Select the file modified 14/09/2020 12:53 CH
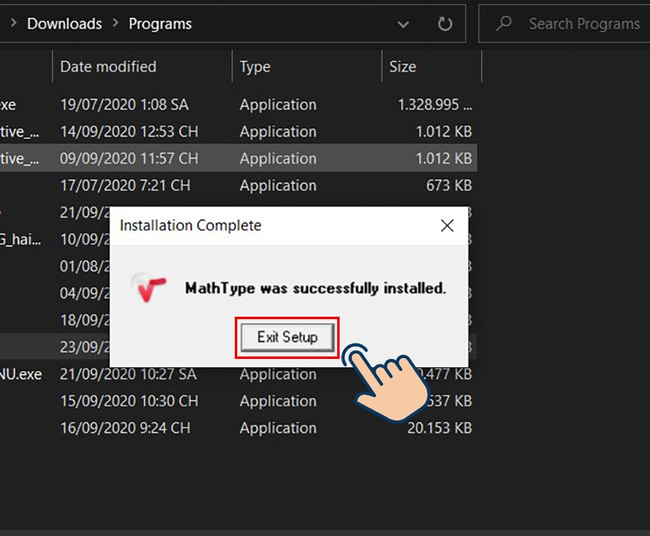This screenshot has height=536, width=650. (x=129, y=132)
